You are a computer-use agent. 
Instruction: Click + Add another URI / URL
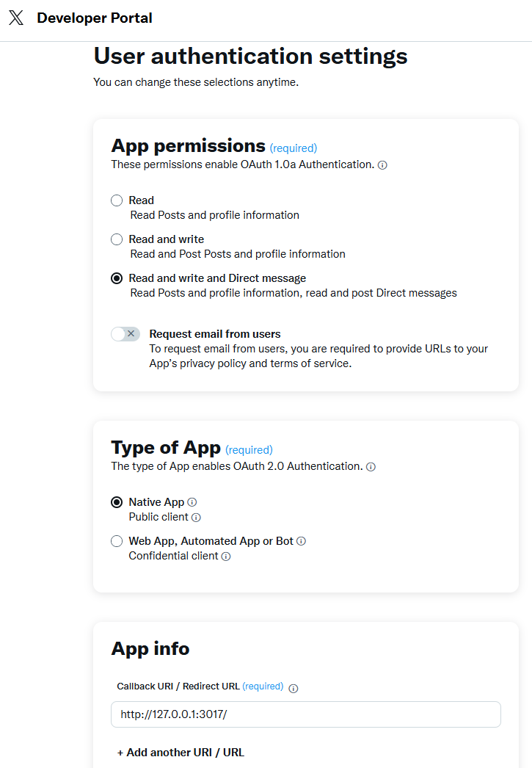coord(181,753)
